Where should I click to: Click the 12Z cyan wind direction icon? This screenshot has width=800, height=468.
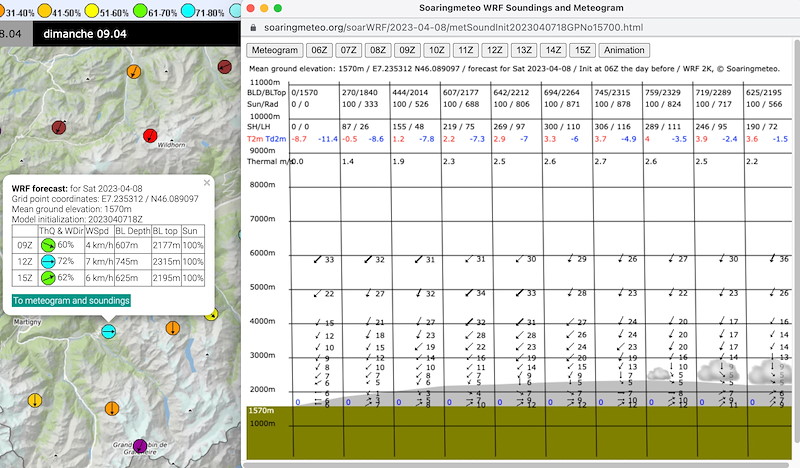tap(47, 262)
